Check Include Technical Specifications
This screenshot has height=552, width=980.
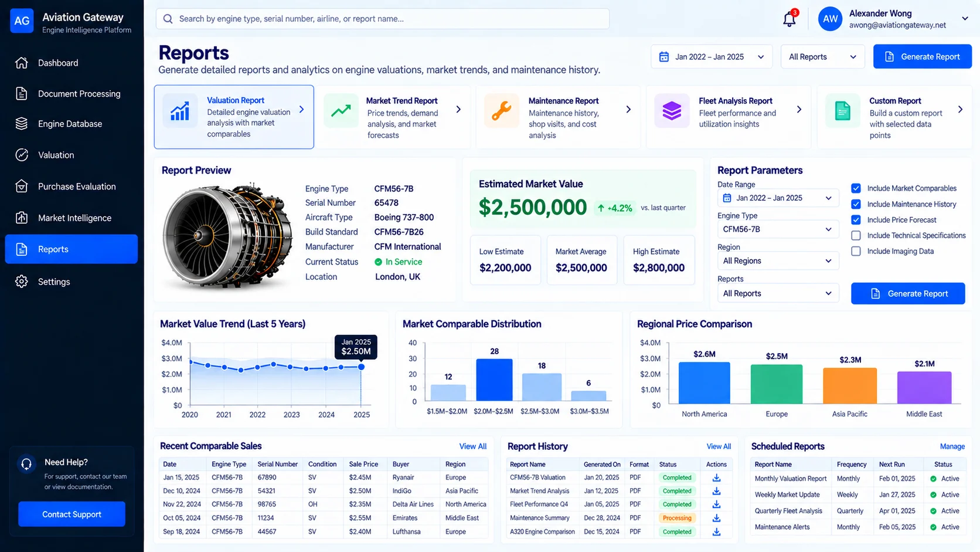[x=856, y=235]
